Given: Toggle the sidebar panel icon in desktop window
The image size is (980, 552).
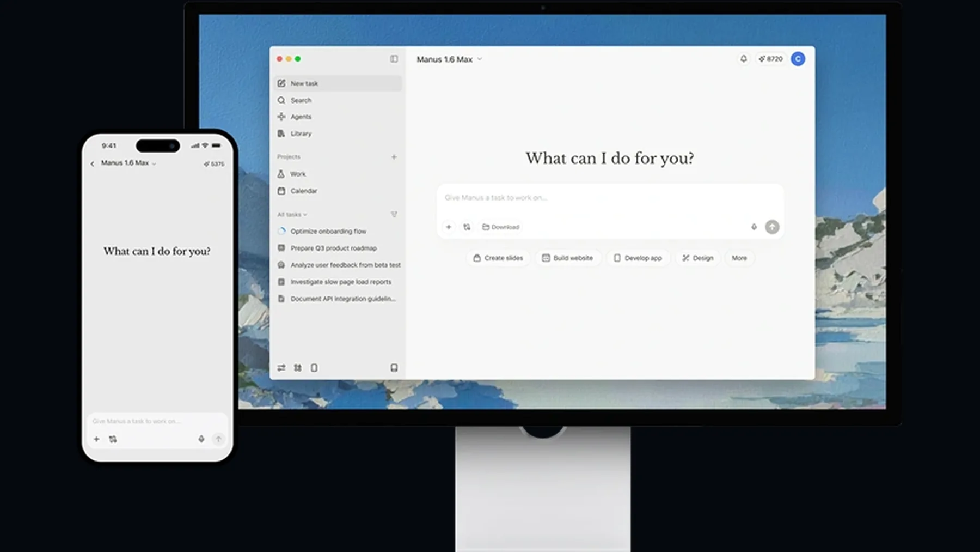Looking at the screenshot, I should click(x=394, y=59).
